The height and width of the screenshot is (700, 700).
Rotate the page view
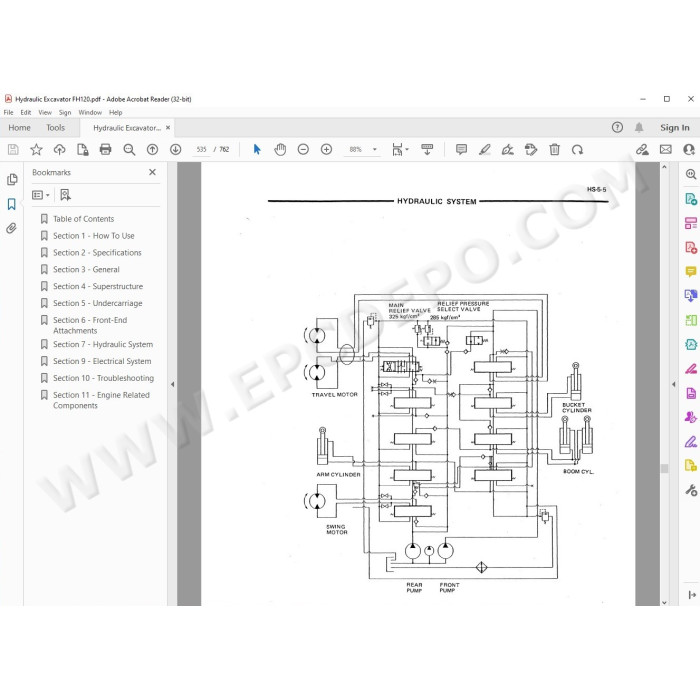[x=577, y=150]
